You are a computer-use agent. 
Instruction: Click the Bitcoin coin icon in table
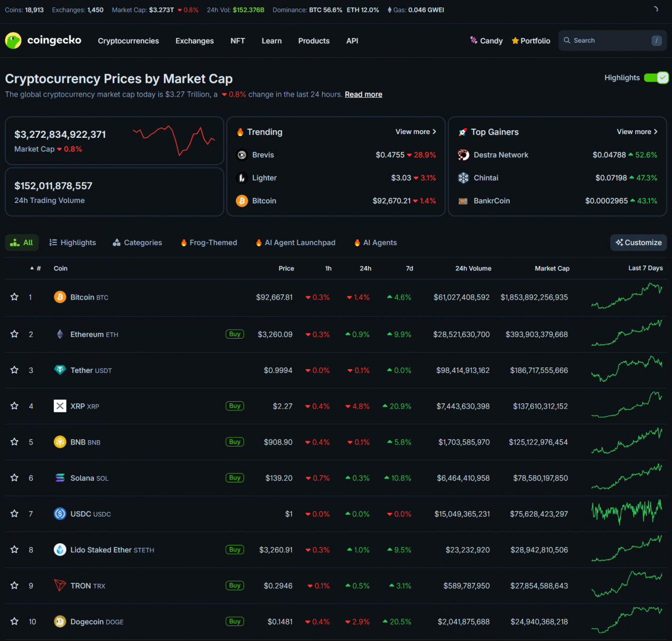[60, 297]
